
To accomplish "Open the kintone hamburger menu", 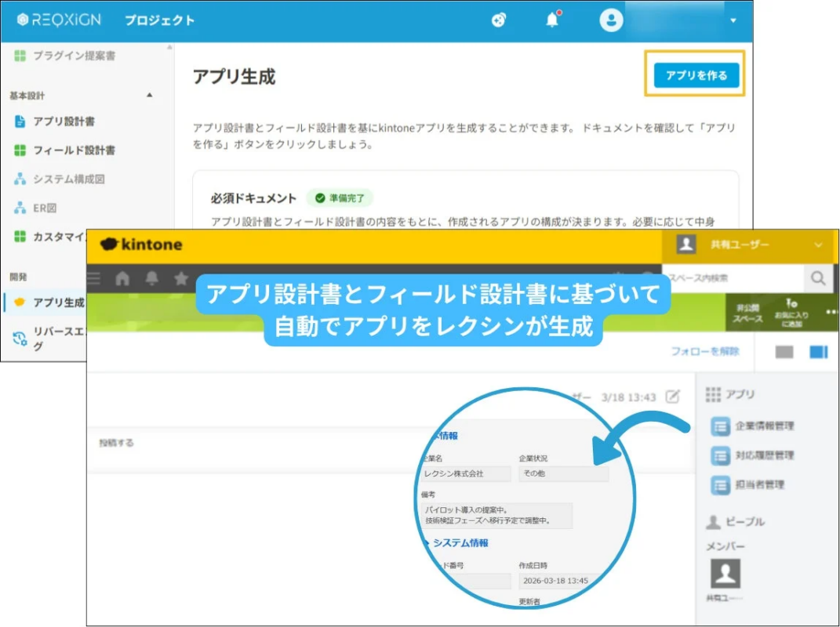I will click(93, 277).
